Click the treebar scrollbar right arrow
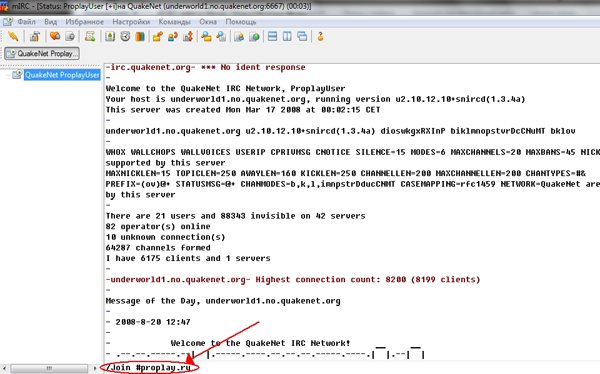The width and height of the screenshot is (600, 374). pyautogui.click(x=95, y=368)
